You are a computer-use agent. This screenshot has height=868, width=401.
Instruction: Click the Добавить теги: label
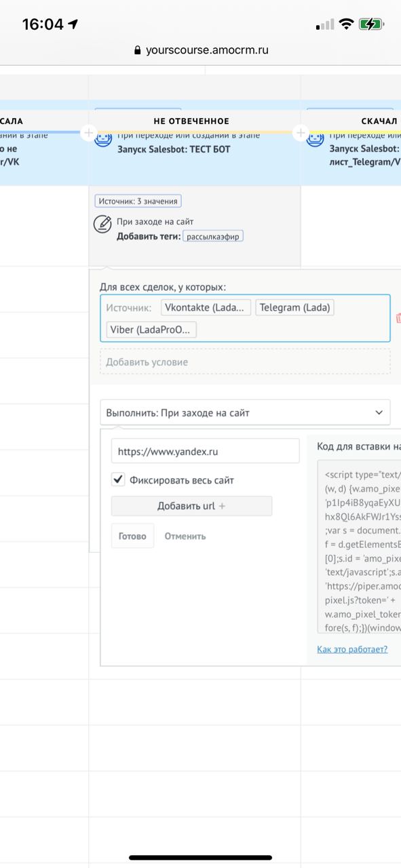[x=149, y=236]
